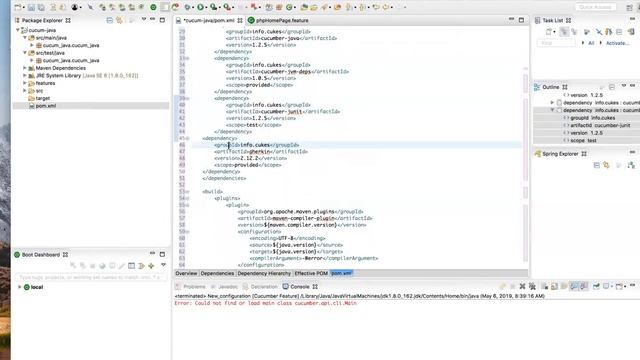
Task: Click the Activate... link in Task List
Action: pyautogui.click(x=618, y=43)
